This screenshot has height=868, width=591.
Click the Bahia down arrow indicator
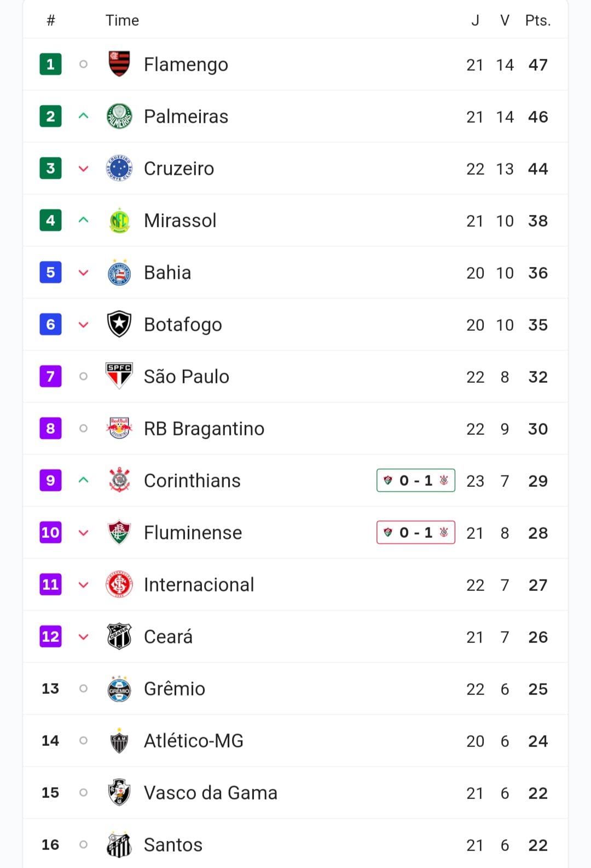(83, 272)
